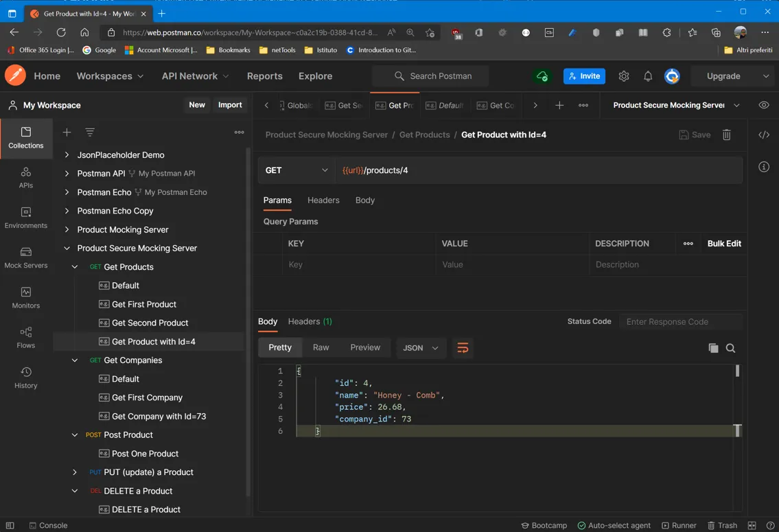Switch to response Headers (1) tab
This screenshot has width=779, height=532.
click(310, 322)
